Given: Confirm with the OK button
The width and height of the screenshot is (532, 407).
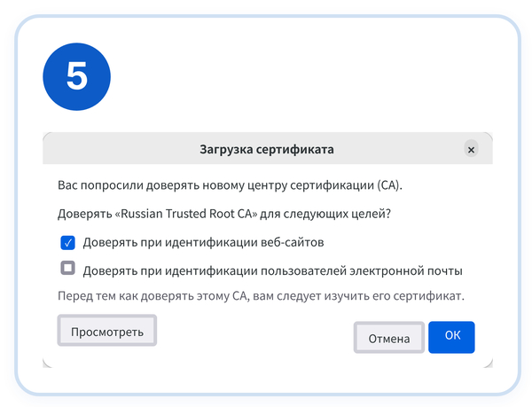Looking at the screenshot, I should (x=451, y=337).
